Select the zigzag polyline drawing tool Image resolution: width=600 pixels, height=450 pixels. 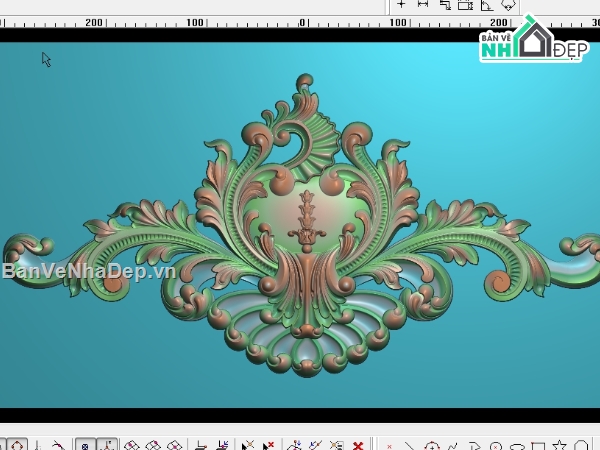pyautogui.click(x=453, y=445)
